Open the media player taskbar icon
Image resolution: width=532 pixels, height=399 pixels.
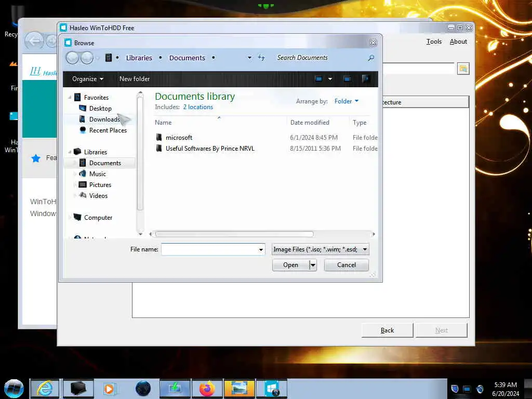tap(109, 389)
